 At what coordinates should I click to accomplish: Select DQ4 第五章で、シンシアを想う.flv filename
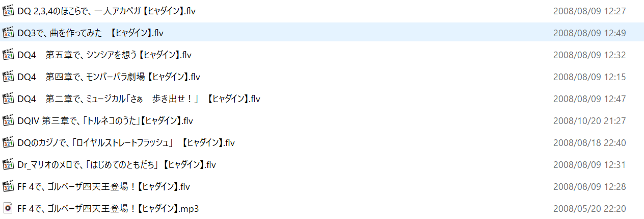(x=104, y=55)
